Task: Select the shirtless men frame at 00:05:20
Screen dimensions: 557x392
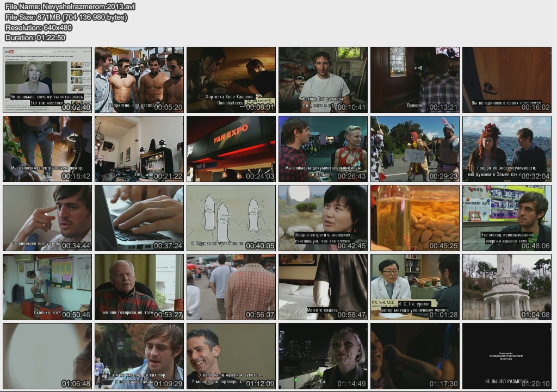Action: (139, 80)
